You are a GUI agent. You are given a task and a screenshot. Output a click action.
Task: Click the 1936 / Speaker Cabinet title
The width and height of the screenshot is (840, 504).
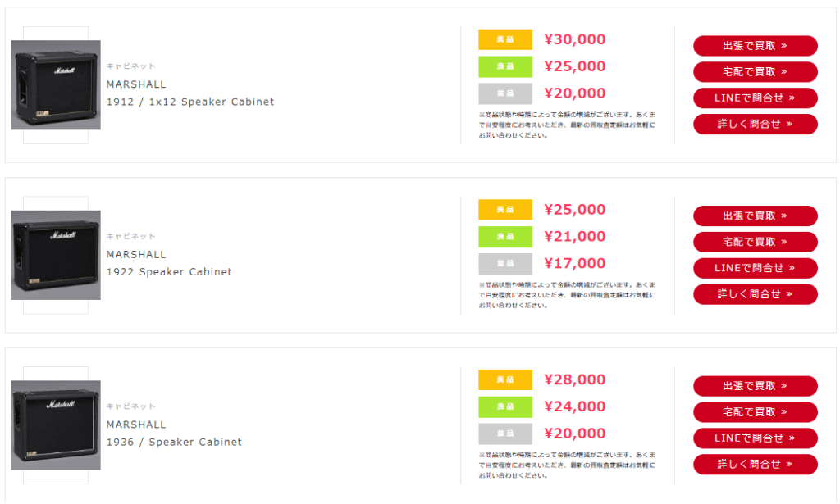coord(174,442)
